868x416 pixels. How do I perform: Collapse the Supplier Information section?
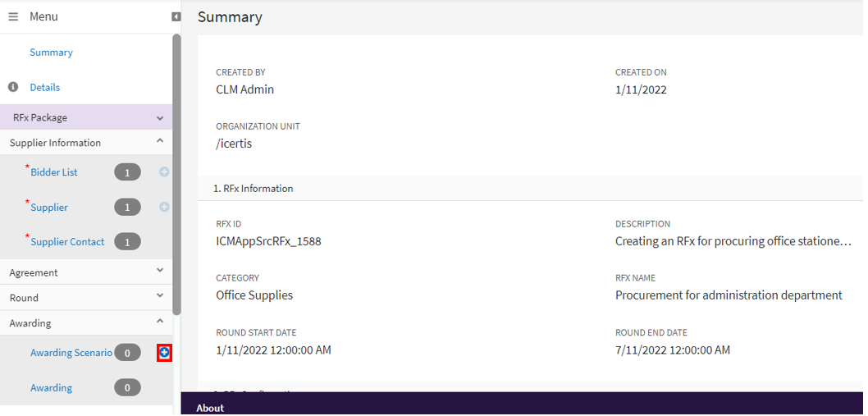pos(160,141)
